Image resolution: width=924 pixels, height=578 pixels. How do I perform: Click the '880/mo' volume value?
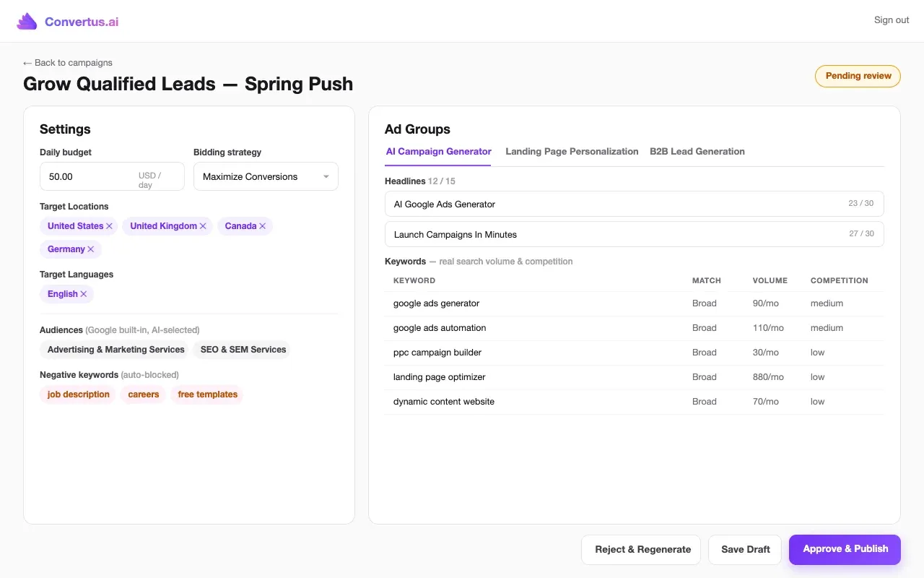pyautogui.click(x=768, y=377)
